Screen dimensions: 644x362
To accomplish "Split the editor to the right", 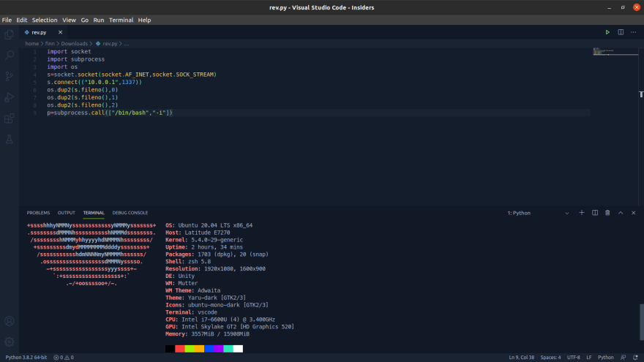I will pyautogui.click(x=621, y=32).
